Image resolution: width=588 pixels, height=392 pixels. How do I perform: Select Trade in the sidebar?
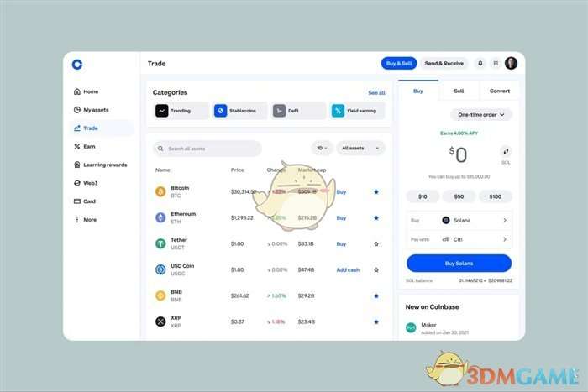point(102,128)
